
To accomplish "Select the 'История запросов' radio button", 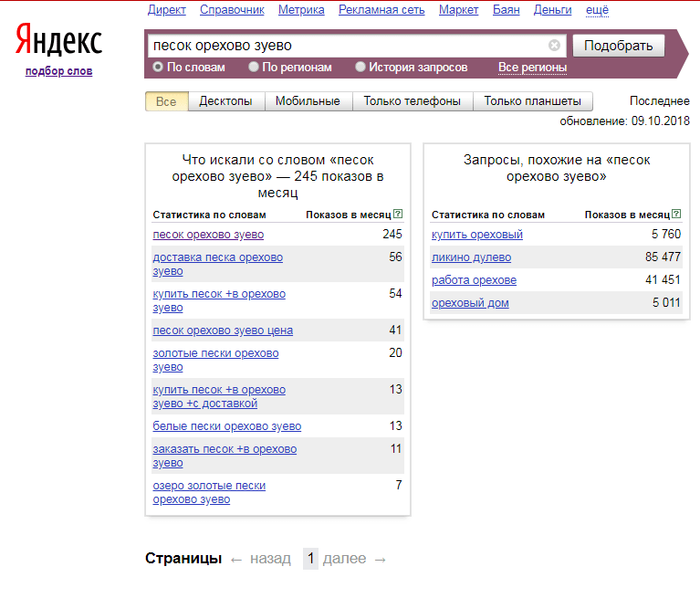I will (360, 67).
